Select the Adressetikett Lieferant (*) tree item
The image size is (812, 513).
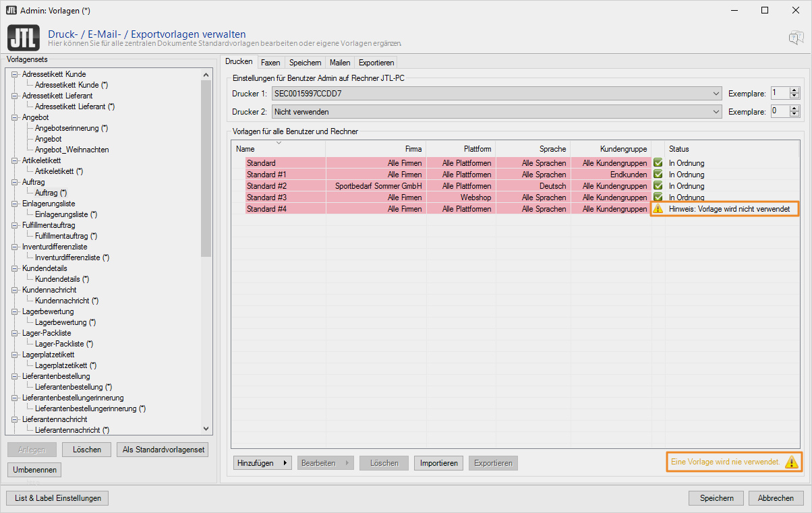(75, 107)
